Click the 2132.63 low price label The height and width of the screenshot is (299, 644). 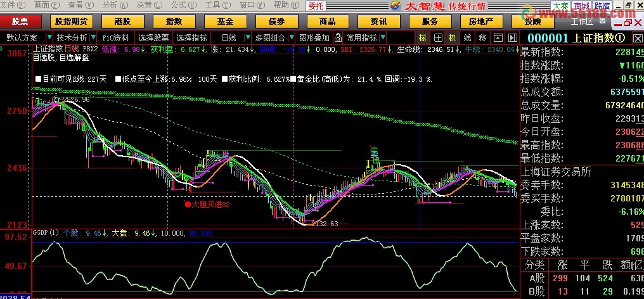[325, 224]
